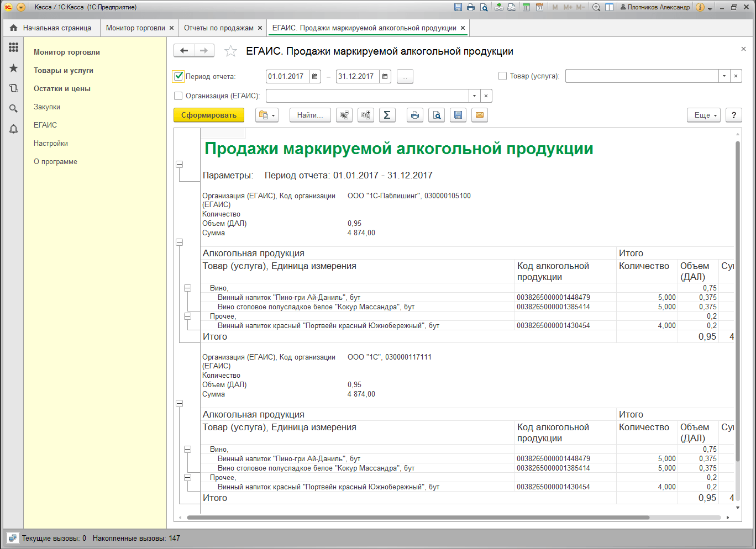Viewport: 756px width, 549px height.
Task: Toggle window layout icon in title bar
Action: coord(609,7)
